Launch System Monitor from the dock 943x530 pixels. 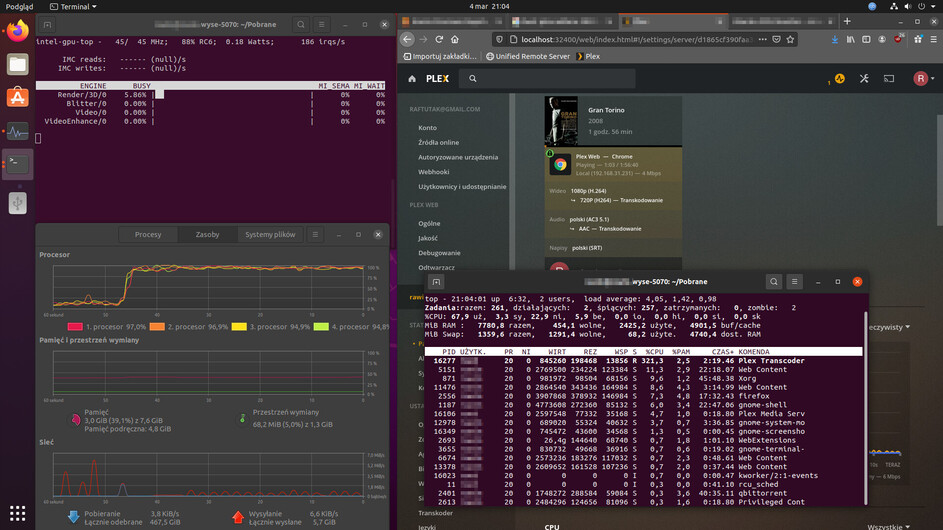(18, 131)
